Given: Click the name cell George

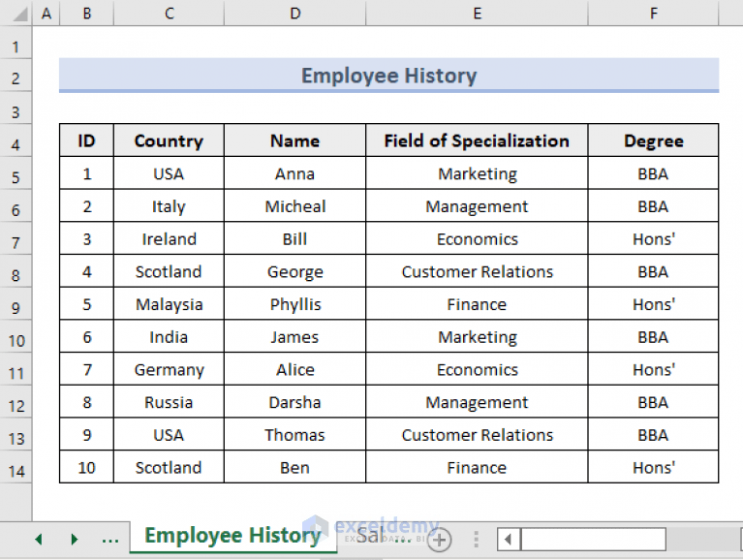Looking at the screenshot, I should pyautogui.click(x=294, y=271).
